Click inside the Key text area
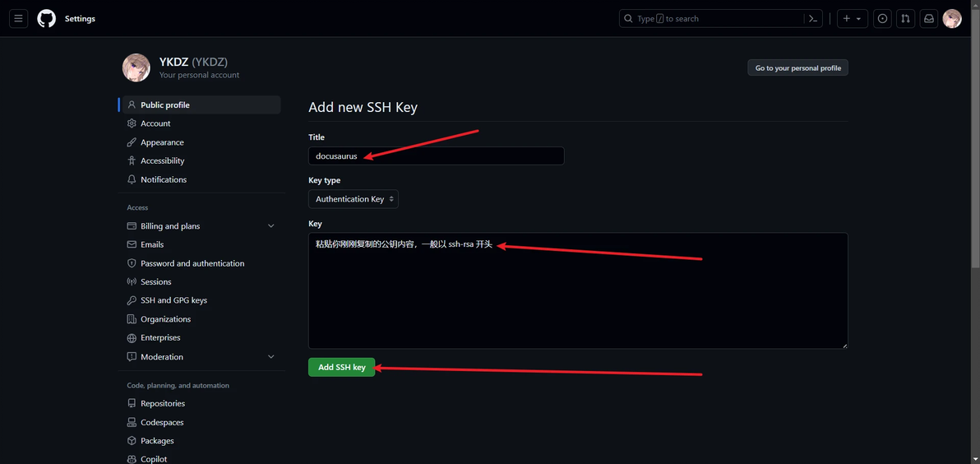The image size is (980, 464). tap(577, 296)
